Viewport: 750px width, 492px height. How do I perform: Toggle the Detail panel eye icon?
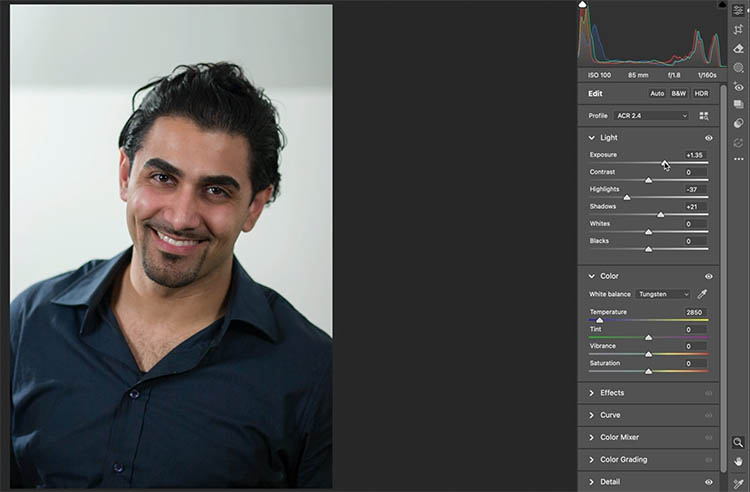click(708, 482)
